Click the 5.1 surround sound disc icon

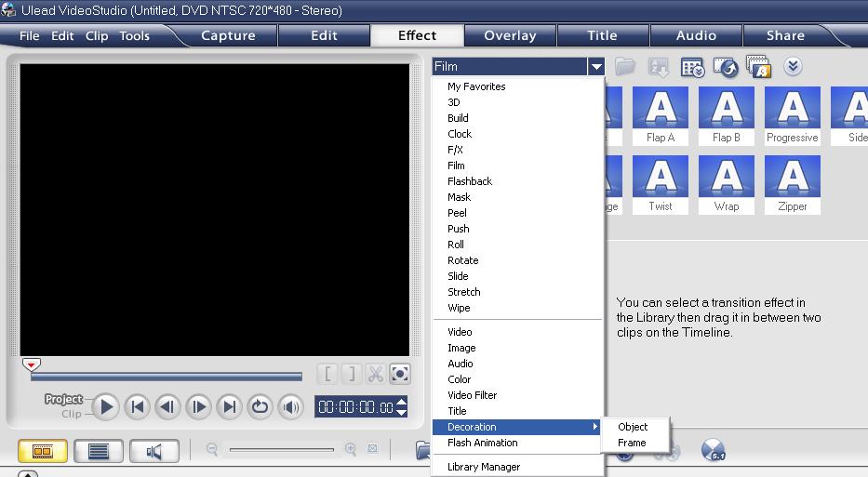[713, 449]
